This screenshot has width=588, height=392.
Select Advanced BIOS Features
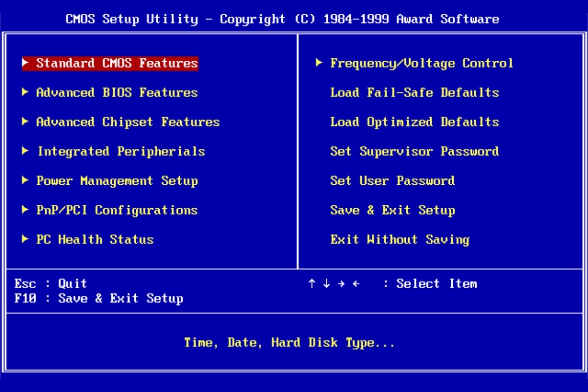click(118, 92)
